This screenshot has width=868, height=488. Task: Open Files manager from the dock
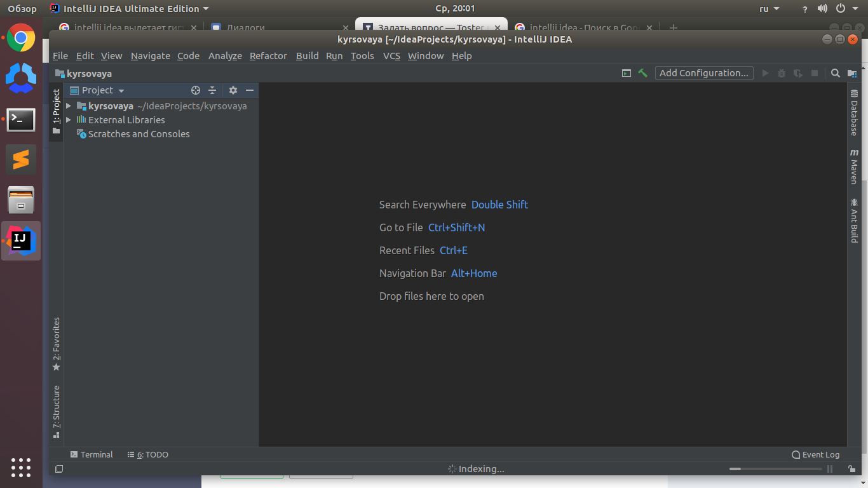point(21,200)
